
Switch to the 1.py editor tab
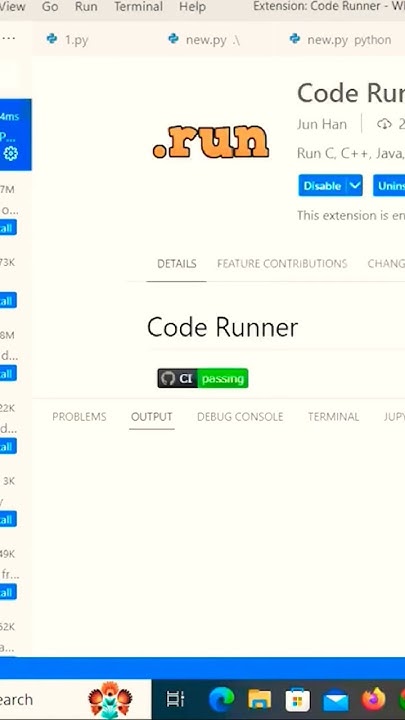pos(67,39)
